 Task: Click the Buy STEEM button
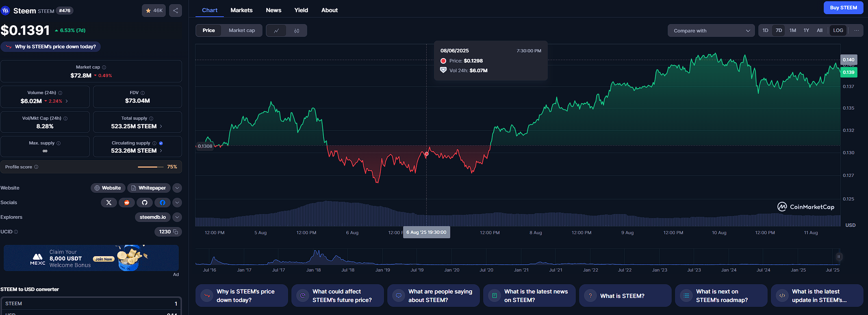844,8
